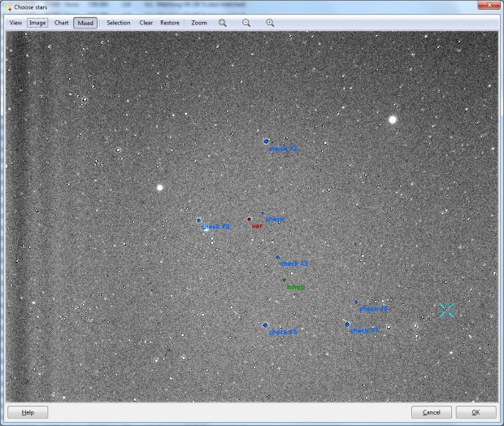The width and height of the screenshot is (504, 426).
Task: Open the Help button
Action: [28, 412]
